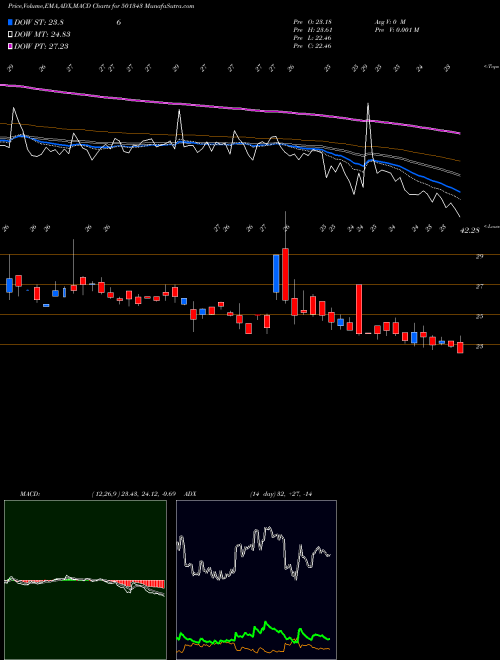This screenshot has height=660, width=500.
Task: Click the 'Pre O: 23.18' open value
Action: click(312, 22)
